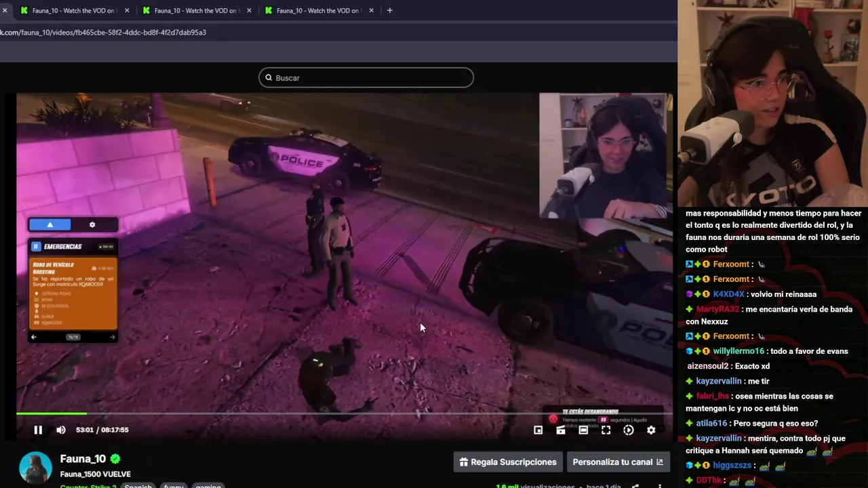
Task: Open the share icon below the video
Action: click(635, 486)
